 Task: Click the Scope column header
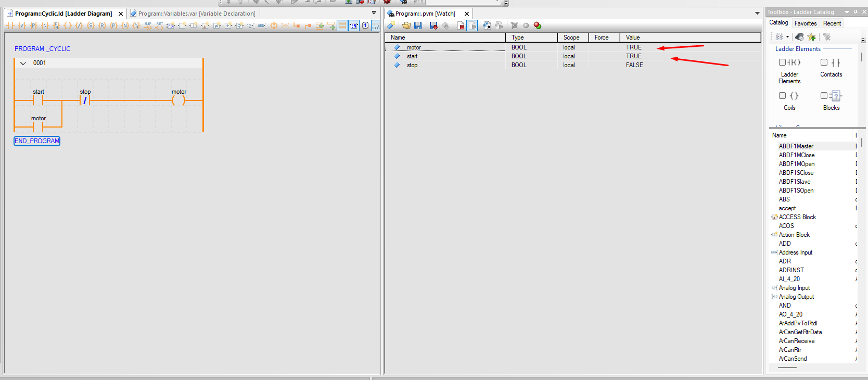(x=573, y=37)
